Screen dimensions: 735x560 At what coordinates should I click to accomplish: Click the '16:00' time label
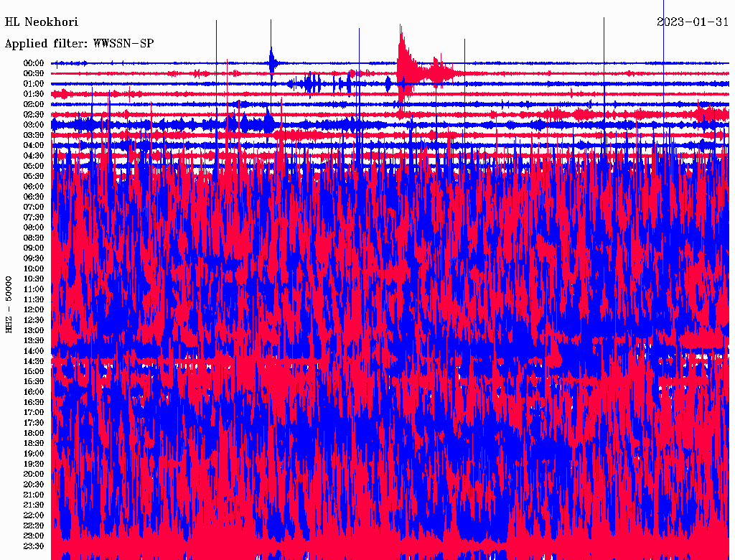(x=34, y=392)
